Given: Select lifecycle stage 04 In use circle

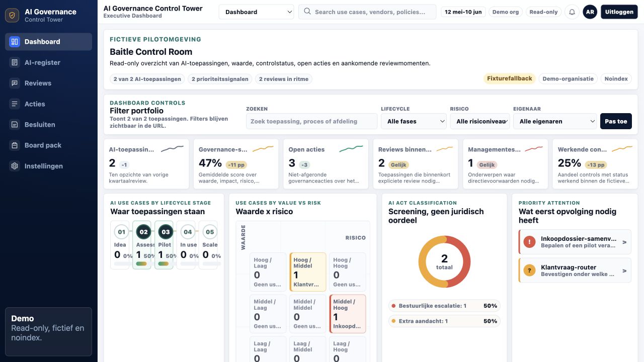Looking at the screenshot, I should 188,232.
